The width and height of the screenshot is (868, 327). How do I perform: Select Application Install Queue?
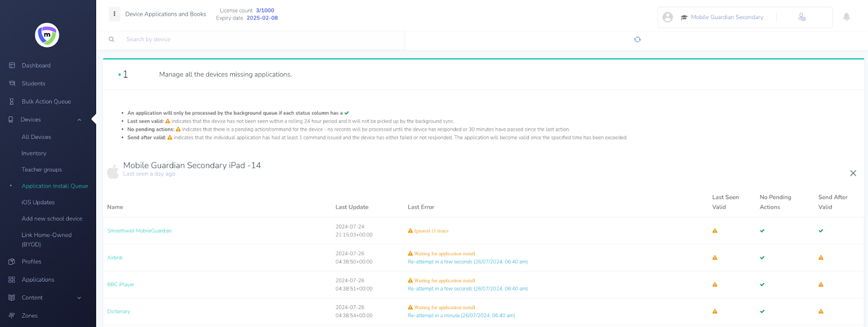[55, 186]
